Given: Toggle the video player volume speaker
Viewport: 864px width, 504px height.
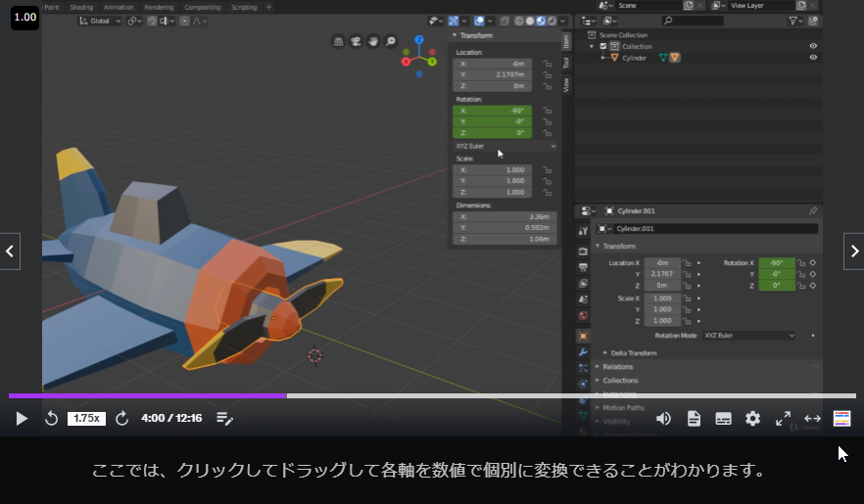Looking at the screenshot, I should point(663,418).
